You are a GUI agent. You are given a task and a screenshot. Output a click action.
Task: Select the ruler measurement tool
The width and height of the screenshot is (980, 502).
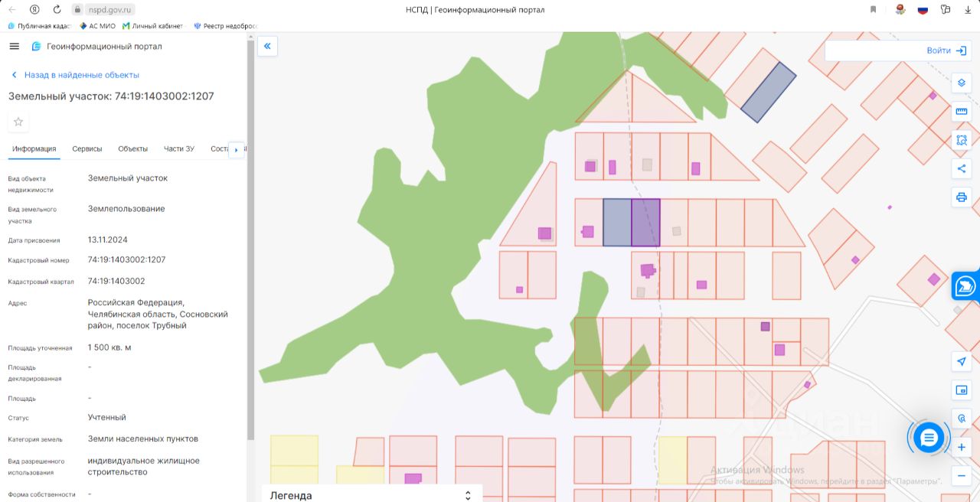pos(962,112)
